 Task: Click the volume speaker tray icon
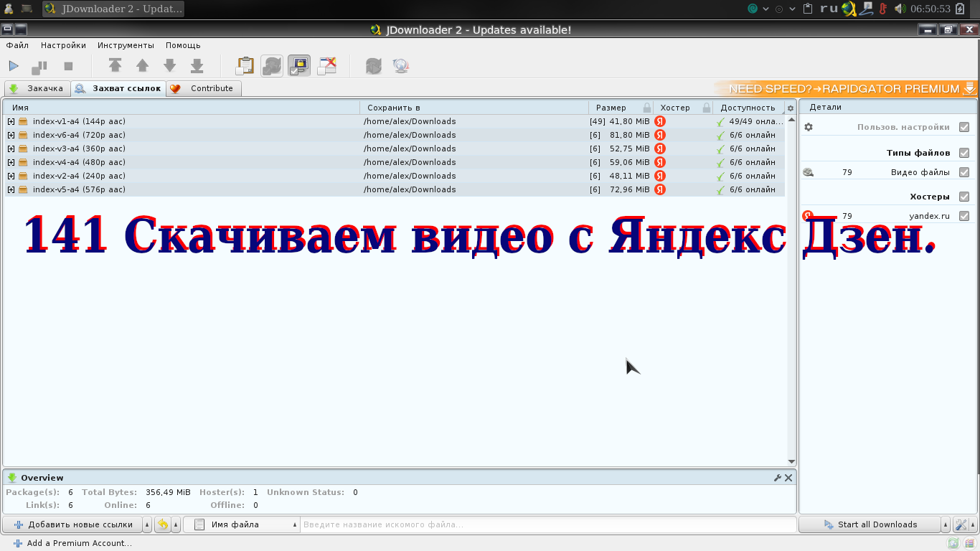(900, 9)
